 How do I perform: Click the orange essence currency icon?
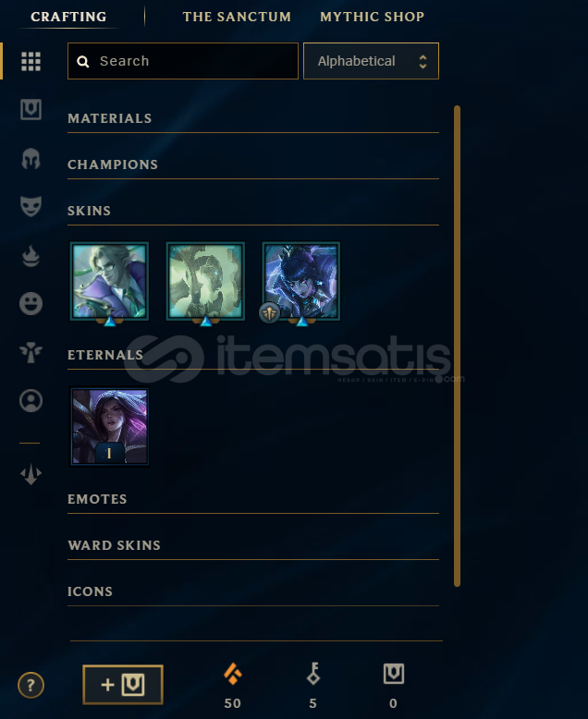pyautogui.click(x=233, y=674)
